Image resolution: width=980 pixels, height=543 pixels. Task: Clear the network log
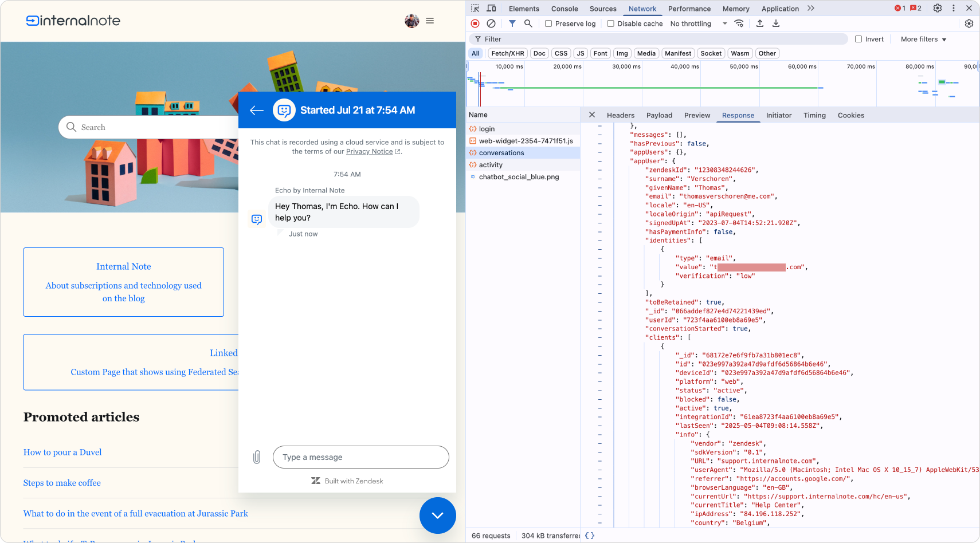click(x=491, y=23)
